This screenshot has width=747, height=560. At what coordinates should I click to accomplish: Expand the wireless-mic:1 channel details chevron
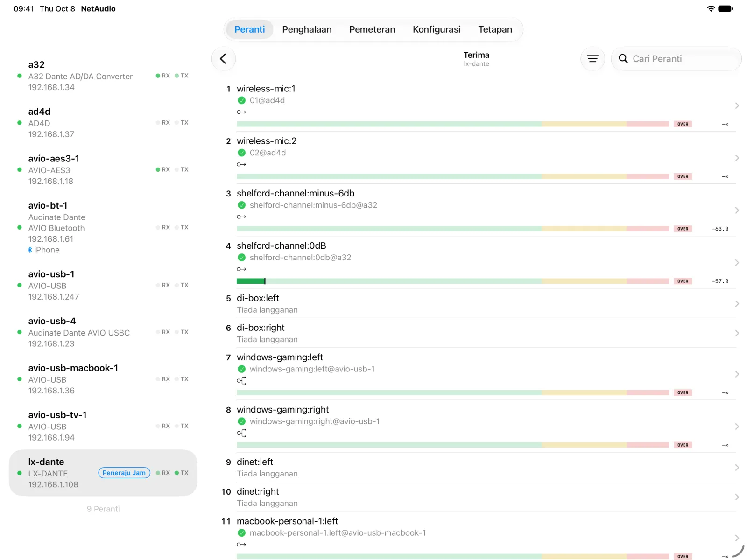[737, 106]
